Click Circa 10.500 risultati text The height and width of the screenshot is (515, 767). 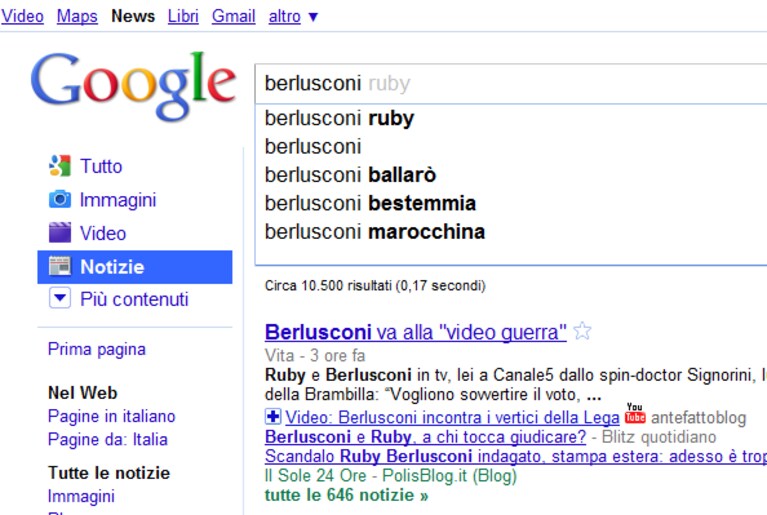(x=375, y=286)
